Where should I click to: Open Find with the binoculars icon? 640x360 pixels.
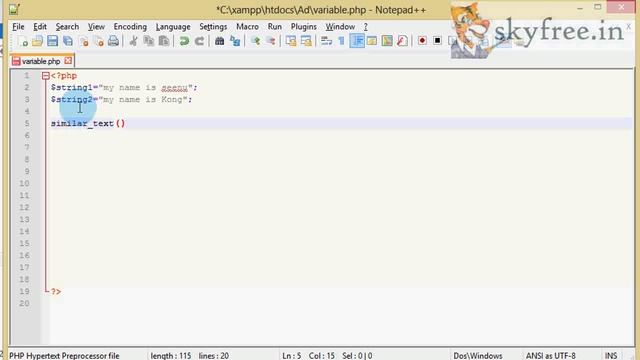pyautogui.click(x=219, y=41)
